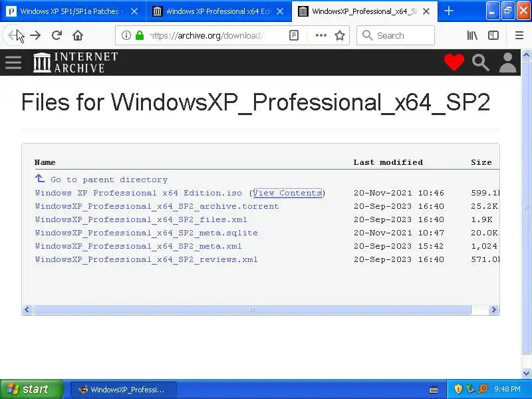Click the magnifier tray icon

click(x=483, y=389)
